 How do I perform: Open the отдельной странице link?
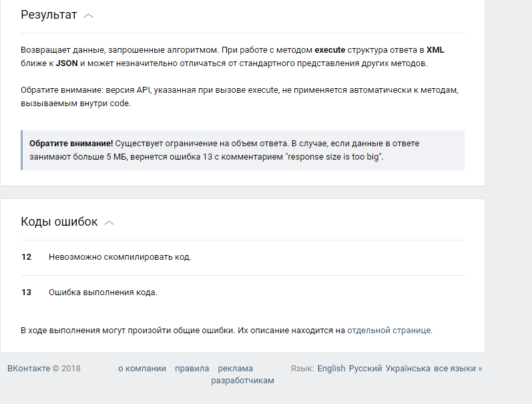389,331
